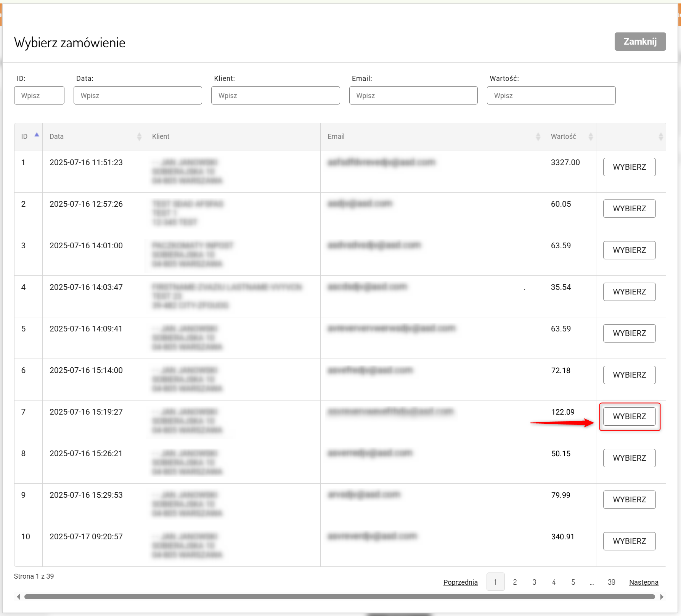Click the Klient filter input
This screenshot has height=616, width=681.
pos(275,95)
